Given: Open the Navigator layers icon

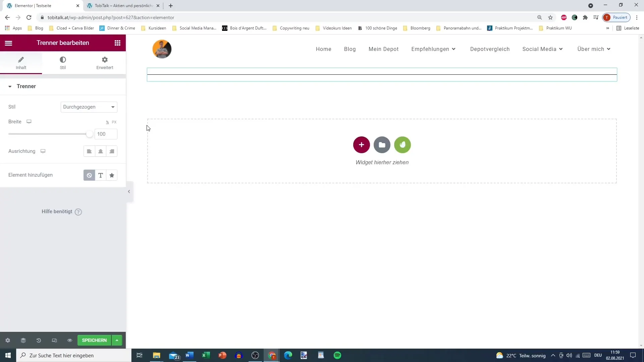Looking at the screenshot, I should [23, 341].
